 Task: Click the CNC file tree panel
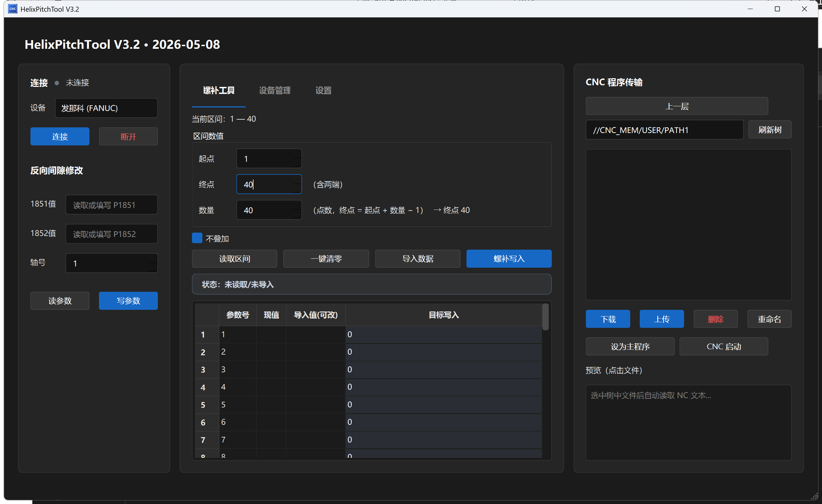click(x=689, y=225)
